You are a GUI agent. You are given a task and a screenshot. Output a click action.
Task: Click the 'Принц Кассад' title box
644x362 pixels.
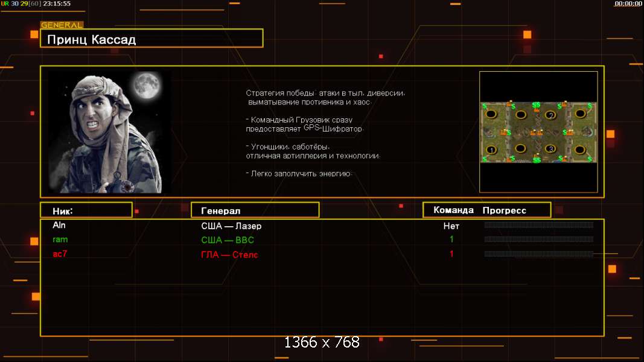point(151,38)
